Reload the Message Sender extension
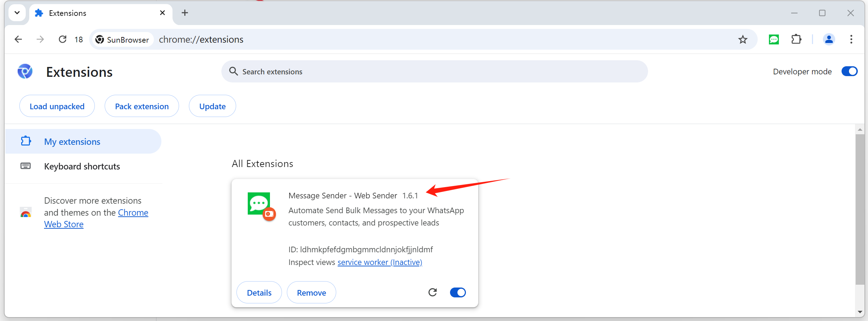This screenshot has width=868, height=321. [432, 292]
